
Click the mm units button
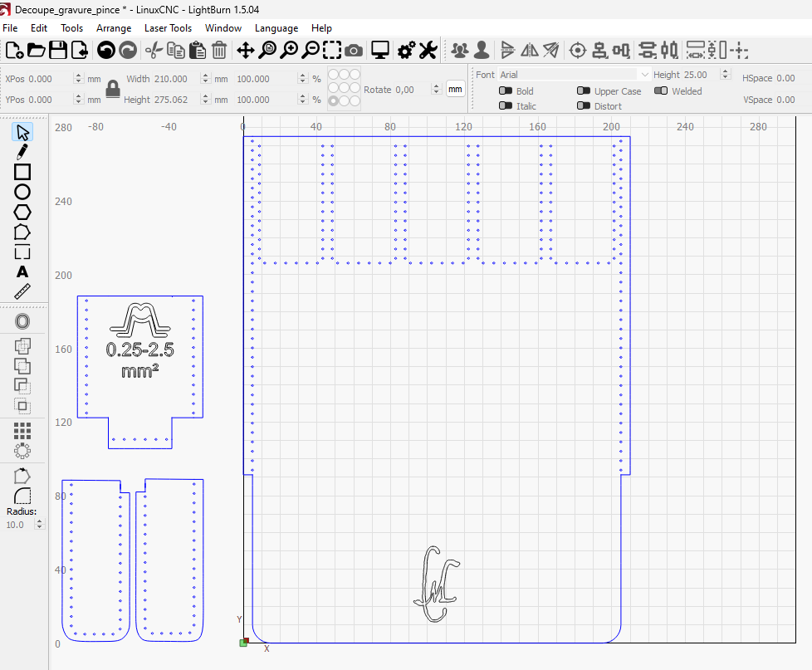pos(455,89)
